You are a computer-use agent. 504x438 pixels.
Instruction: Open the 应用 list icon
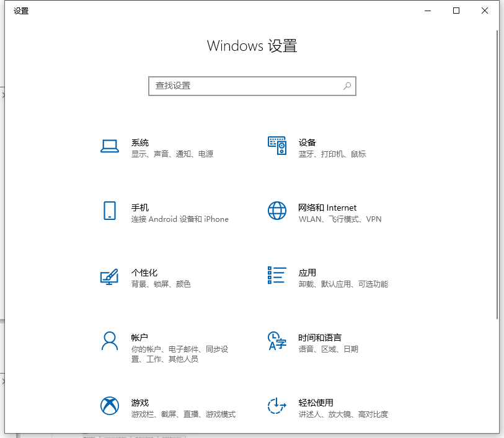pos(277,275)
